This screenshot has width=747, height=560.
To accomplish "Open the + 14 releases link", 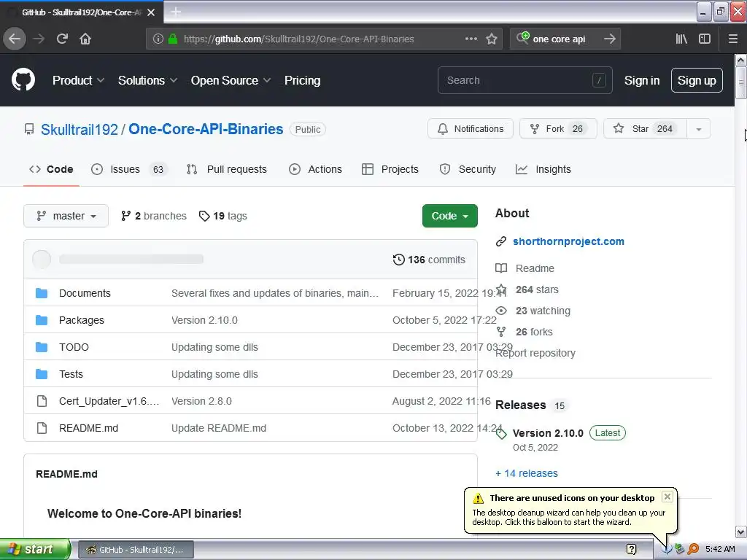I will 527,473.
